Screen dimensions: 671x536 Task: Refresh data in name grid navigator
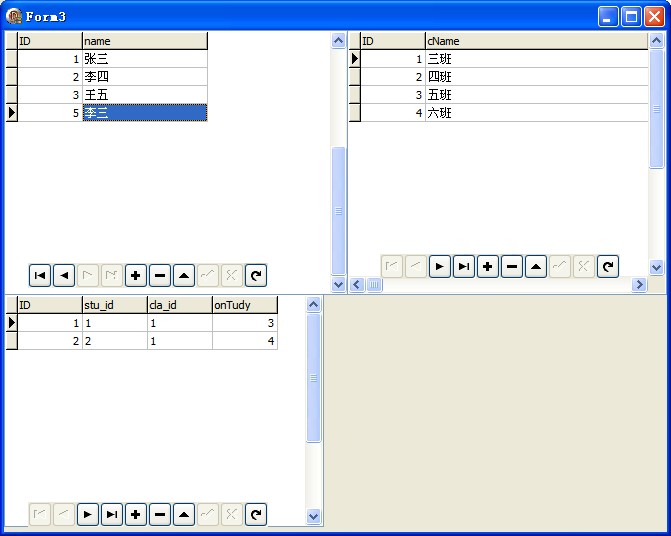tap(256, 275)
